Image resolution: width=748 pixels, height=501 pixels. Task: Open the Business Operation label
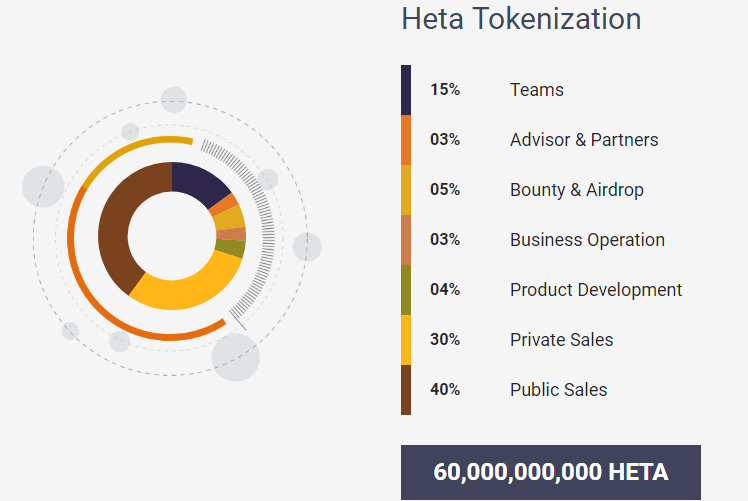[587, 240]
